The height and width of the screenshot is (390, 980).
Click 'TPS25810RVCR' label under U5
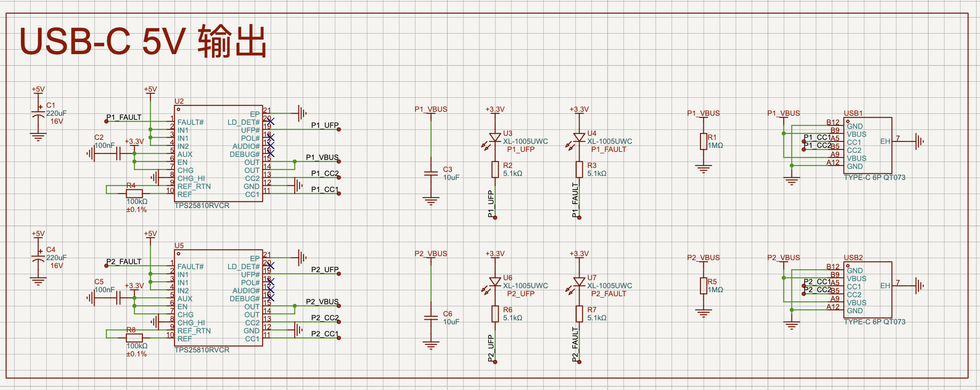pos(202,350)
